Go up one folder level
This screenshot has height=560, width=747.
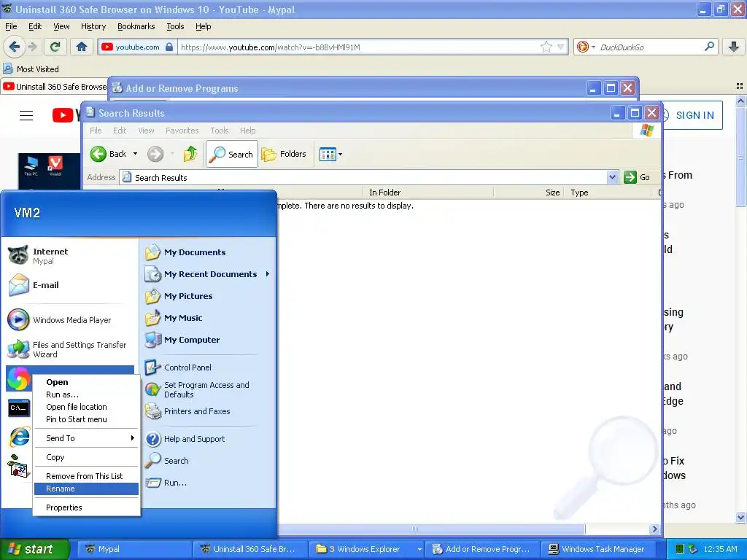pos(190,154)
